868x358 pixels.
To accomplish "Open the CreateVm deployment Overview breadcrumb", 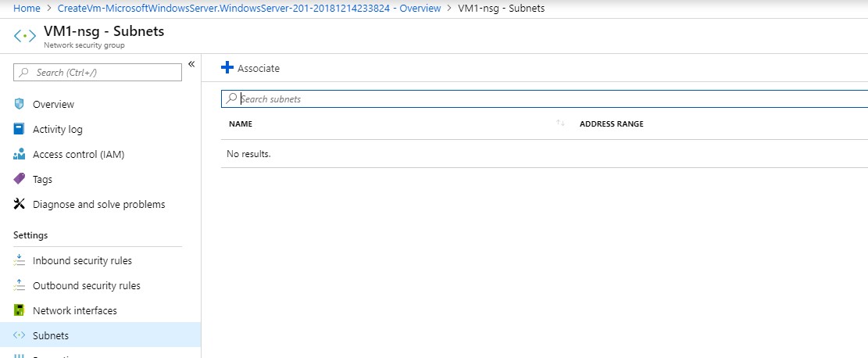I will (249, 9).
